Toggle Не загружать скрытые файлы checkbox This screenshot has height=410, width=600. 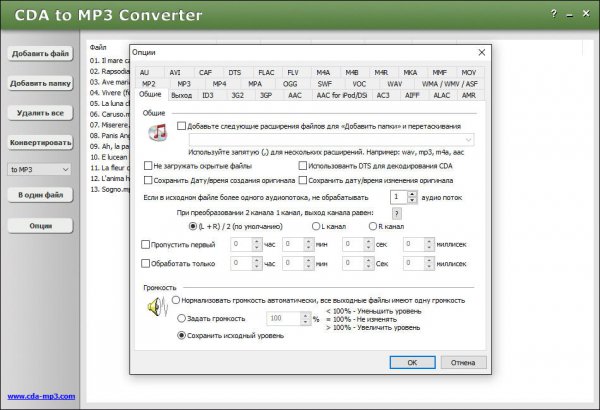(148, 166)
